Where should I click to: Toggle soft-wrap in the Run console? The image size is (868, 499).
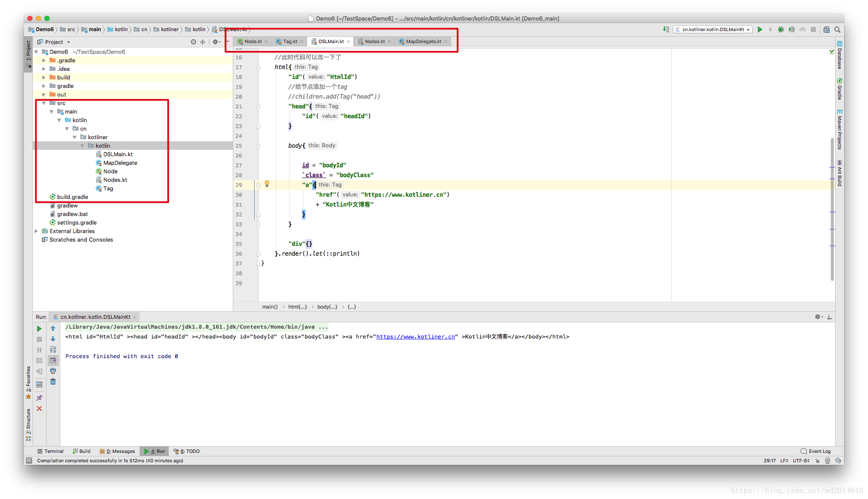53,350
